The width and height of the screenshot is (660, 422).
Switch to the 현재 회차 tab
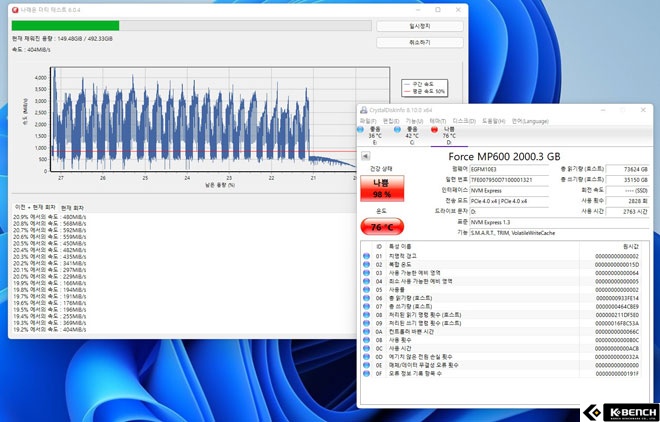72,208
